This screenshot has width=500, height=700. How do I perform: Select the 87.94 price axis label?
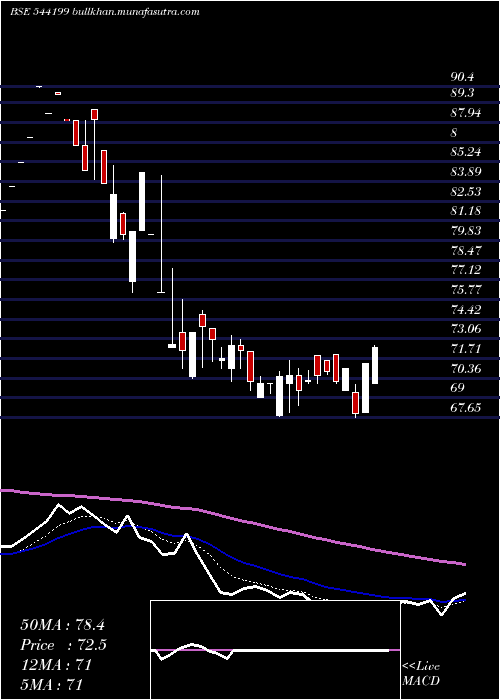(466, 113)
